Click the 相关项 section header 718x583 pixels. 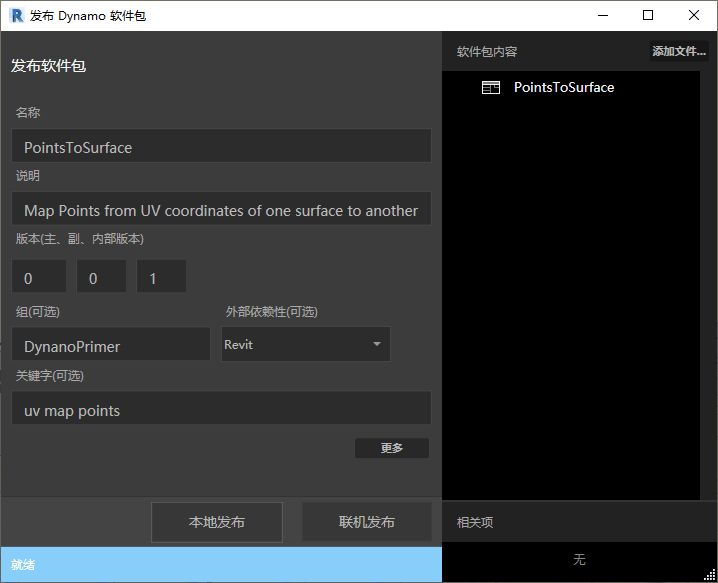(475, 522)
